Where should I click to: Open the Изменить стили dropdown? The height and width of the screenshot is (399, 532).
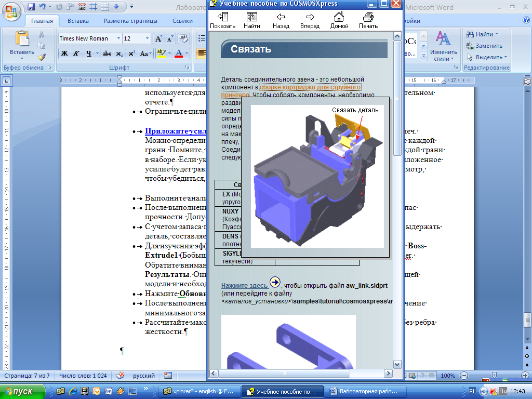[444, 46]
